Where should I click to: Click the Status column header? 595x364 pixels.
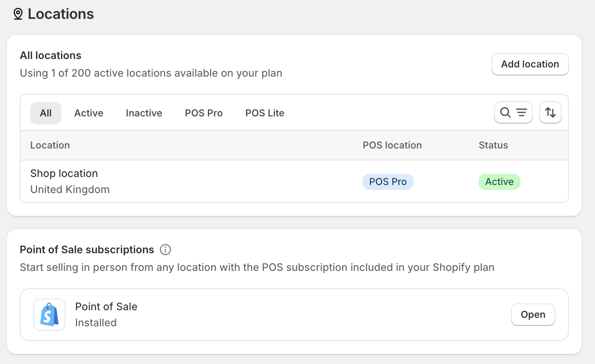(x=493, y=145)
